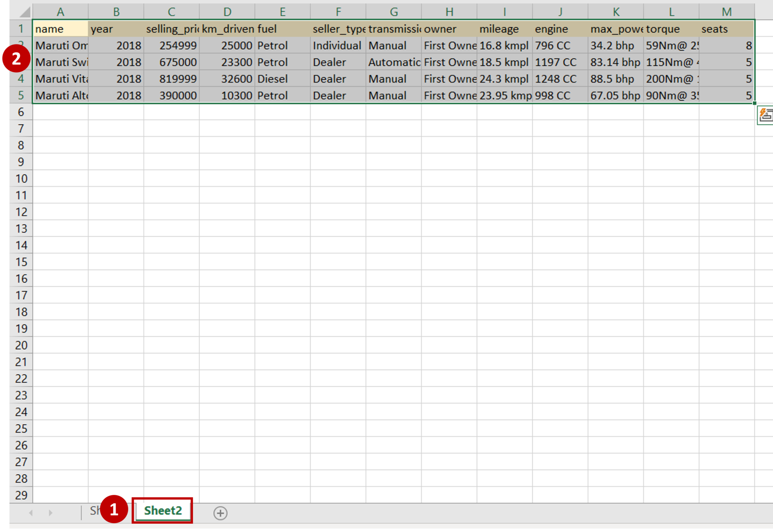The image size is (773, 532).
Task: Select the '998 CC' engine cell
Action: 560,95
